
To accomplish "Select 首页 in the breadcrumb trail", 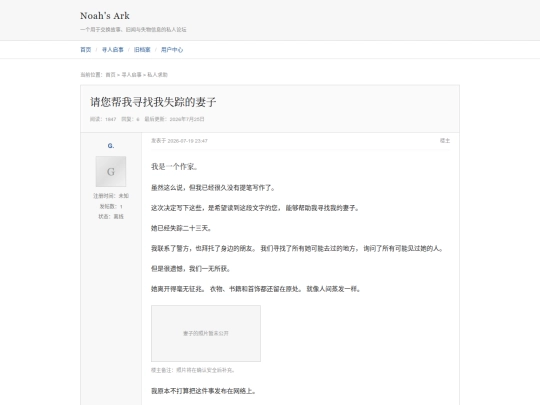I will (110, 74).
